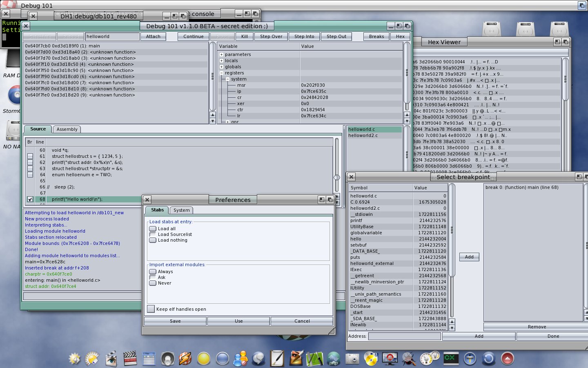Click down arrow of symbol list scrollbar
Viewport: 588px width, 368px height.
click(452, 328)
